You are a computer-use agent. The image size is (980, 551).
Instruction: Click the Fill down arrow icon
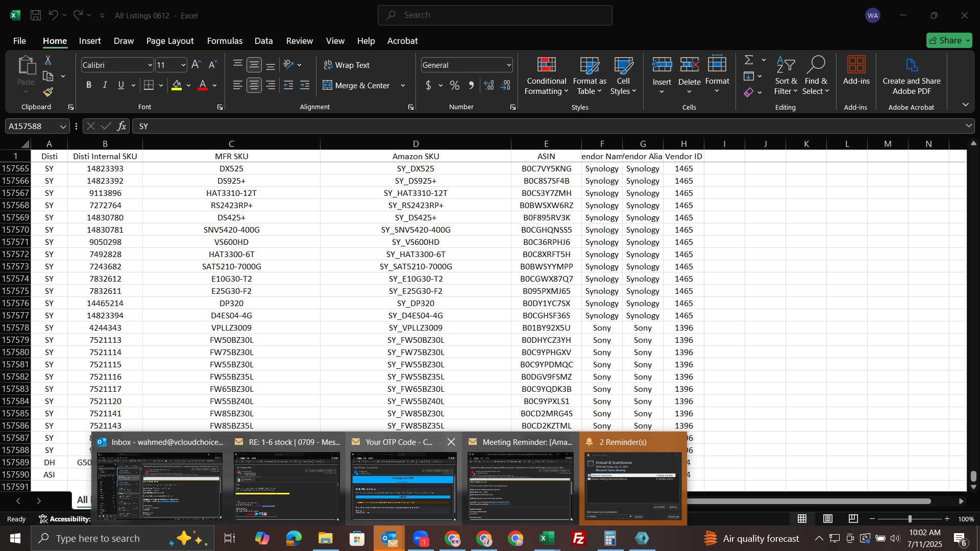click(749, 77)
